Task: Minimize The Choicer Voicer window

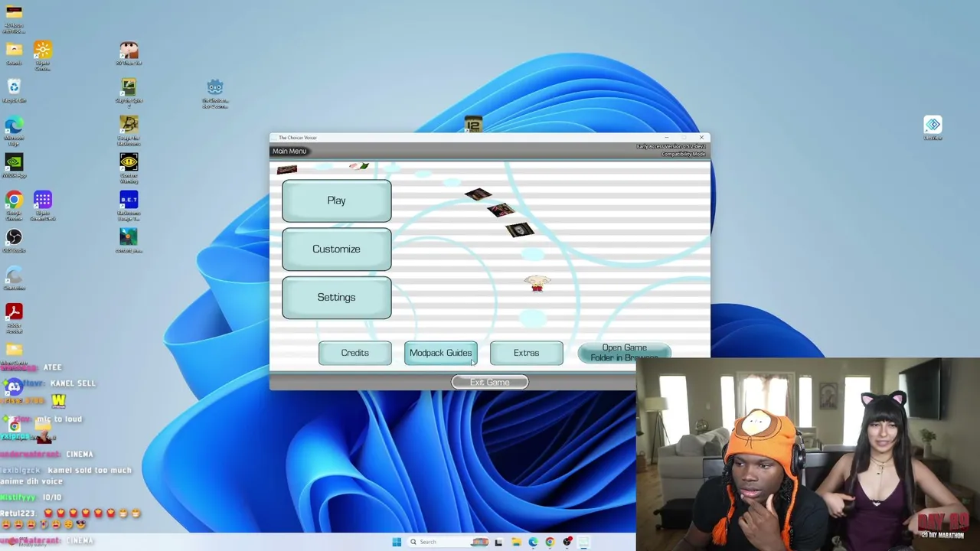Action: [x=666, y=138]
